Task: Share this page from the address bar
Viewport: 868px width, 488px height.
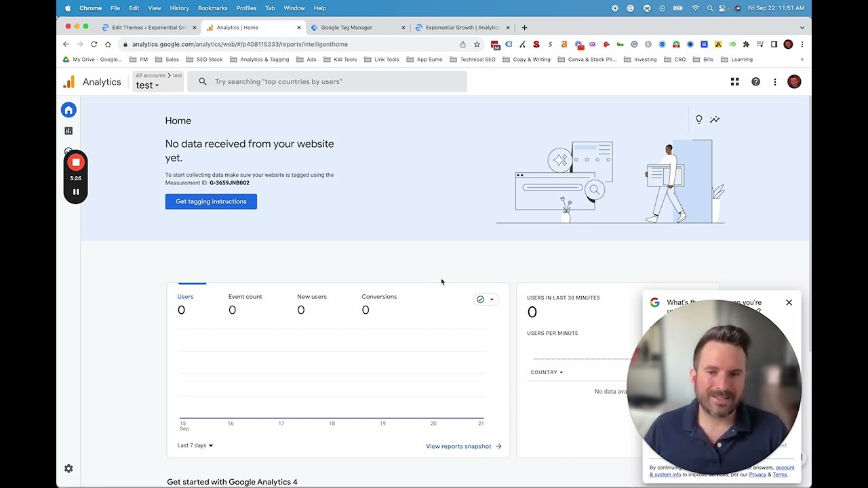Action: click(463, 44)
